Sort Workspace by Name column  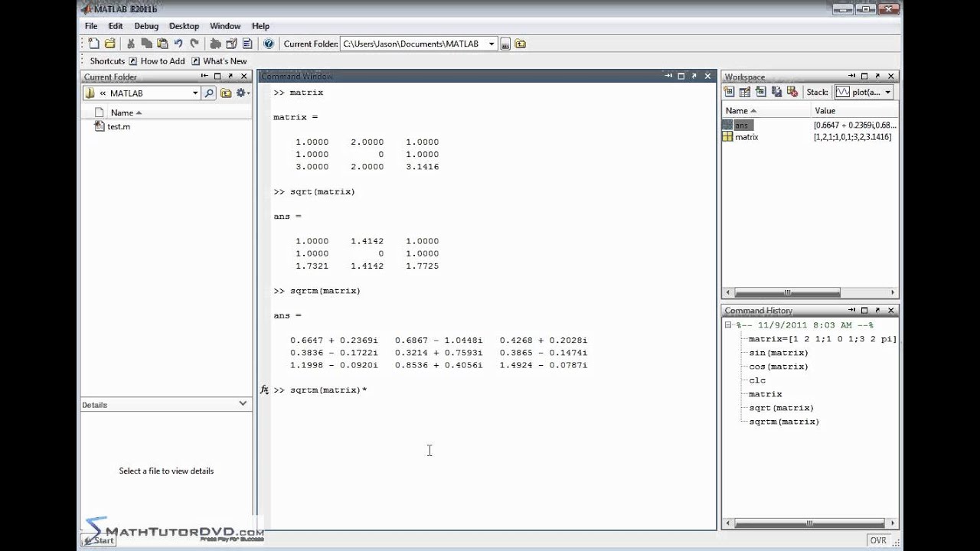[740, 111]
